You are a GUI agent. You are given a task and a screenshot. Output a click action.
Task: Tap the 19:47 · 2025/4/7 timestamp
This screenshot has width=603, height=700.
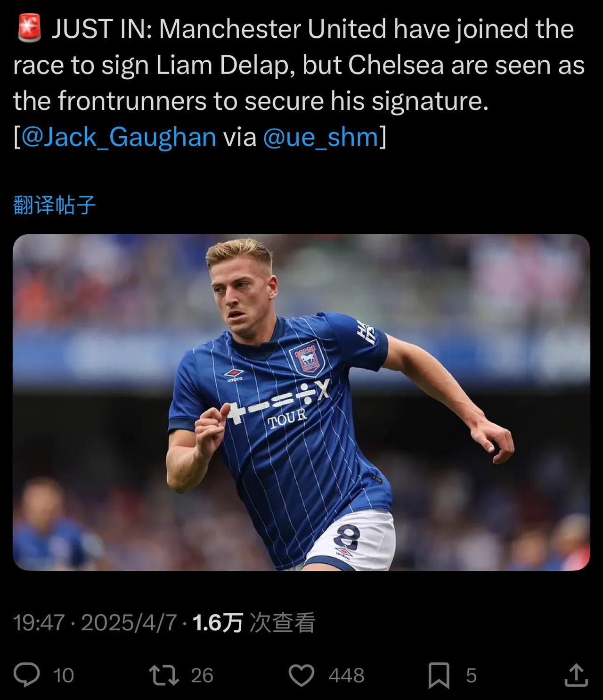click(x=95, y=623)
